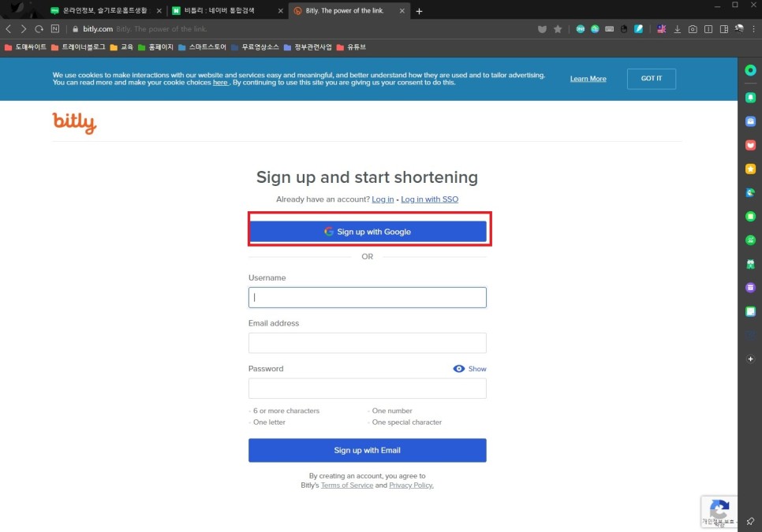Click the bitly logo
The height and width of the screenshot is (532, 762).
pyautogui.click(x=74, y=123)
